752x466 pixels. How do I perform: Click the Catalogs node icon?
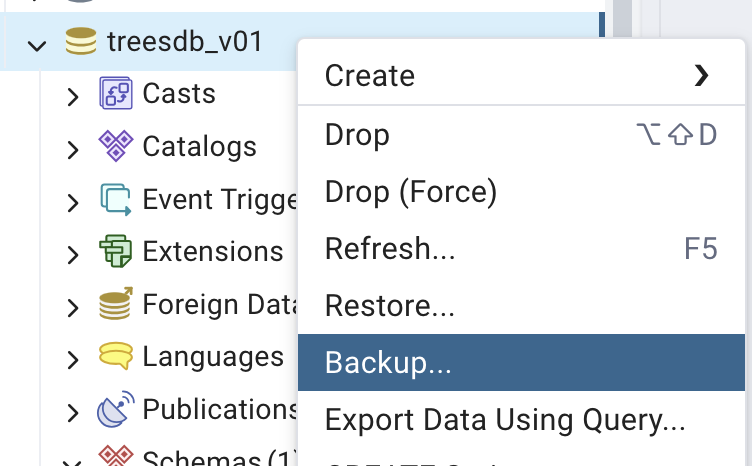[116, 147]
